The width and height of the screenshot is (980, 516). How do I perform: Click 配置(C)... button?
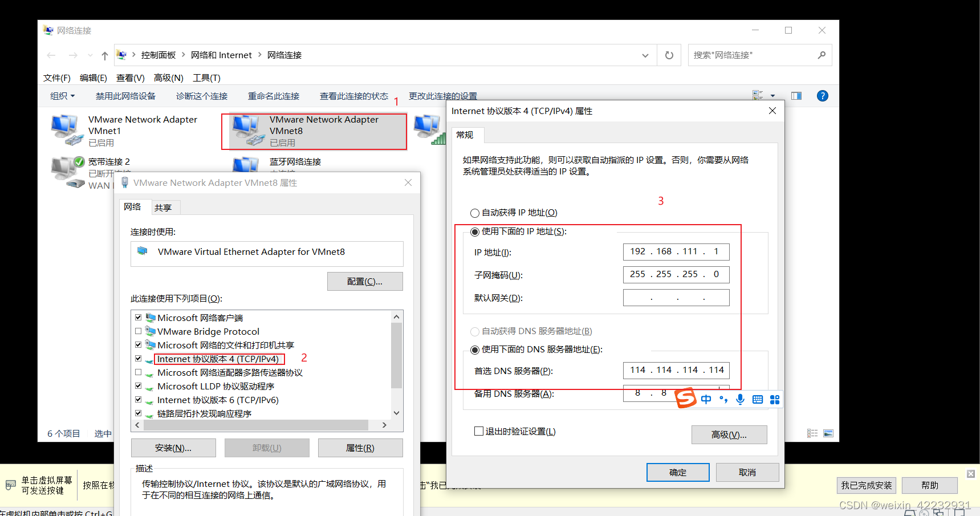365,281
